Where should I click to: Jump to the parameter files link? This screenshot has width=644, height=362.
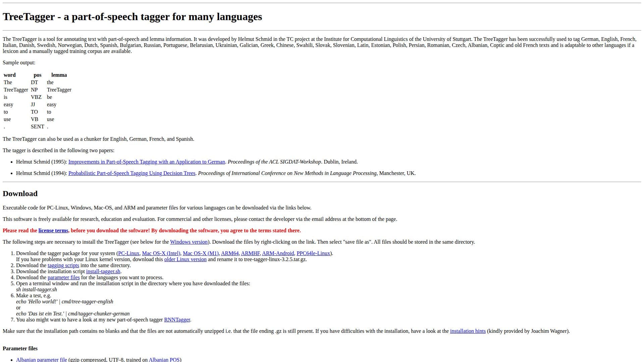tap(64, 278)
